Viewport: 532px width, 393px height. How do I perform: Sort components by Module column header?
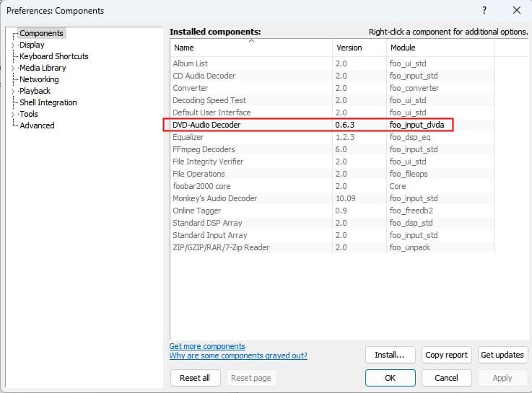[x=440, y=48]
